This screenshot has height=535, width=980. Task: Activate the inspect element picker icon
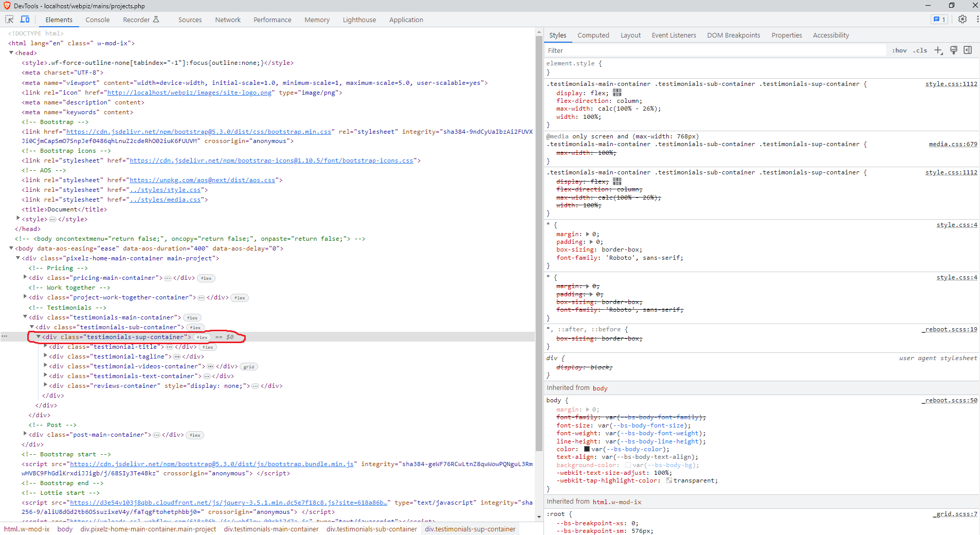9,20
